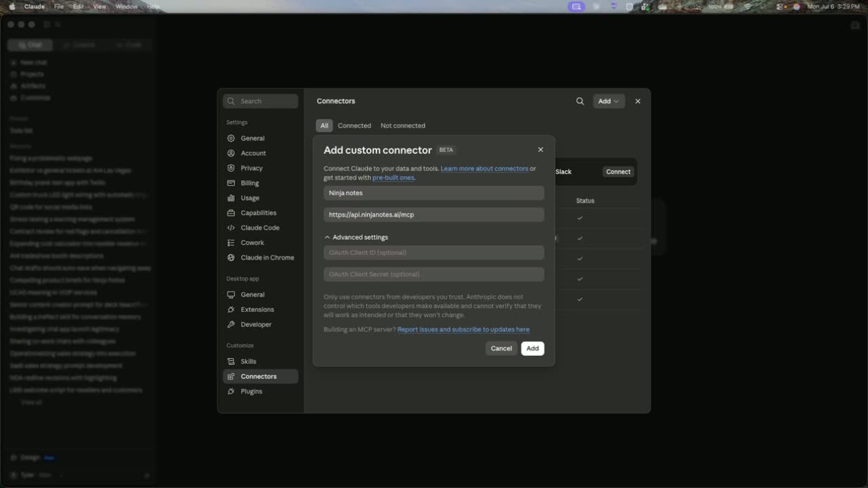Open the Window menu
This screenshot has width=868, height=488.
pyautogui.click(x=127, y=7)
